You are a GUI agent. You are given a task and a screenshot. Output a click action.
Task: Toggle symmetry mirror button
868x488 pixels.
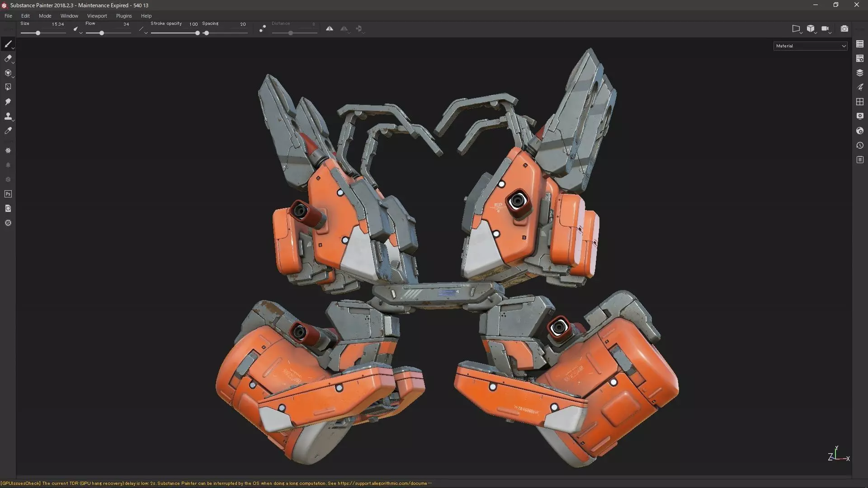click(330, 28)
